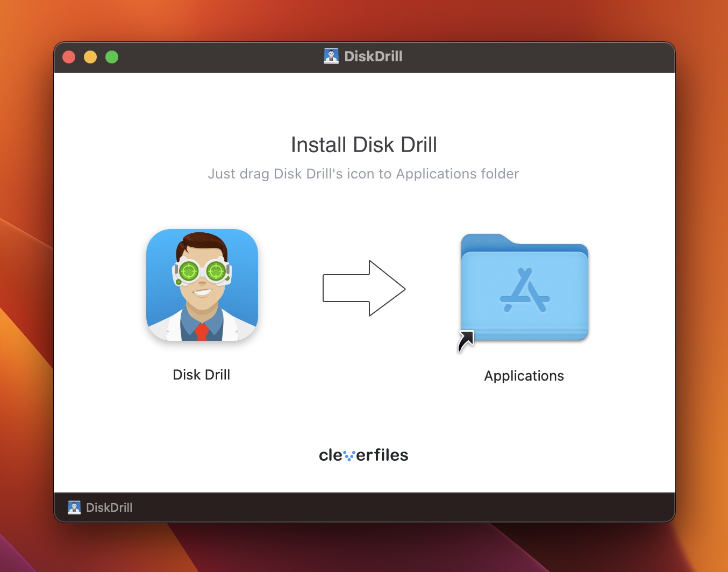Click the cleverfiles logo
Screen dimensions: 728x572
(363, 455)
